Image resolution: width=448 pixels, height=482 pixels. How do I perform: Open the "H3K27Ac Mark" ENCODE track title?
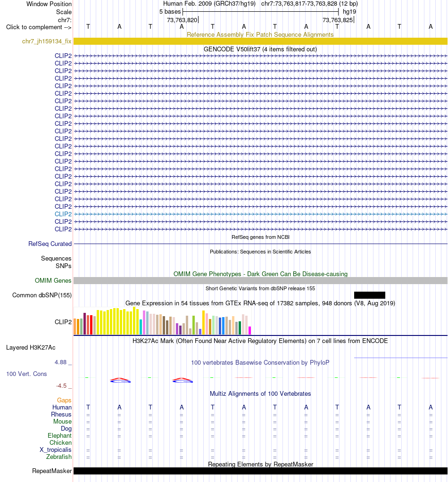tap(260, 341)
